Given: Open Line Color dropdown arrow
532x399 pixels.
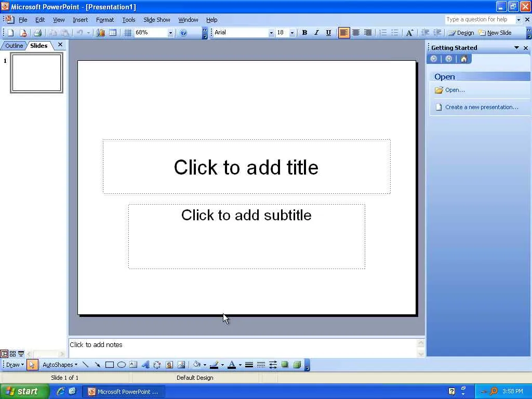Looking at the screenshot, I should tap(222, 365).
